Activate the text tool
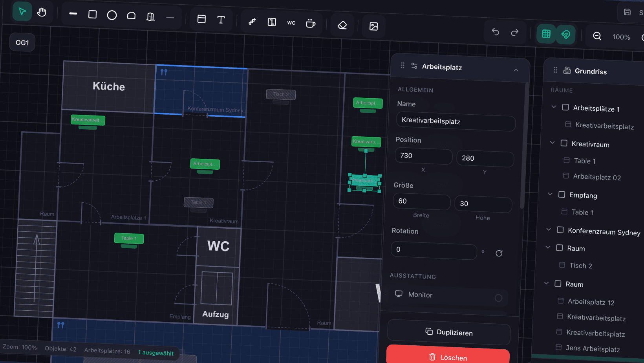 point(221,20)
